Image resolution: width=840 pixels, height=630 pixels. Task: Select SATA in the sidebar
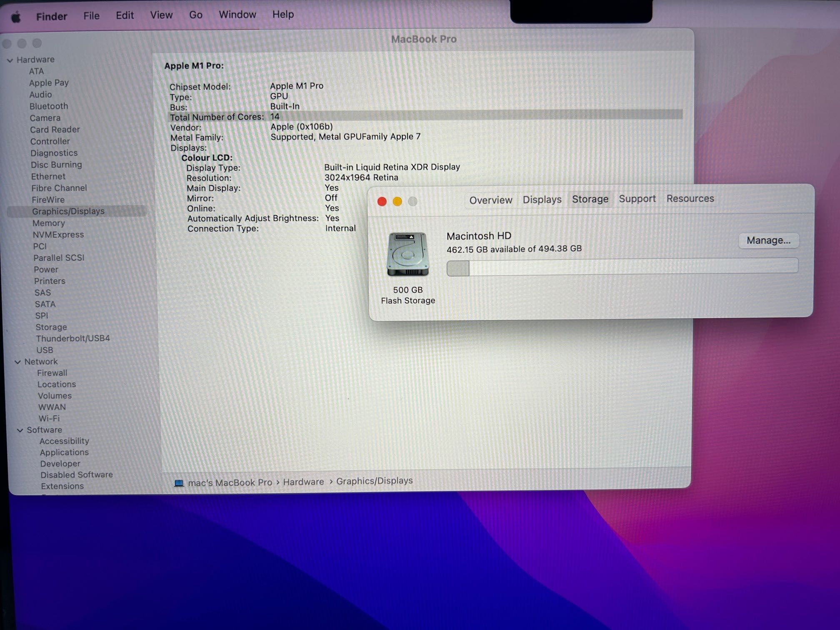coord(45,304)
